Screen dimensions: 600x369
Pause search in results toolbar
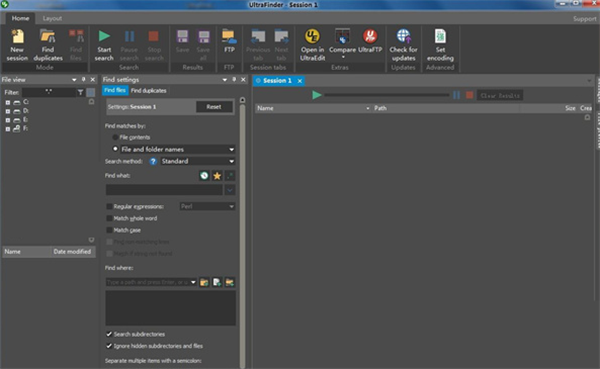457,95
